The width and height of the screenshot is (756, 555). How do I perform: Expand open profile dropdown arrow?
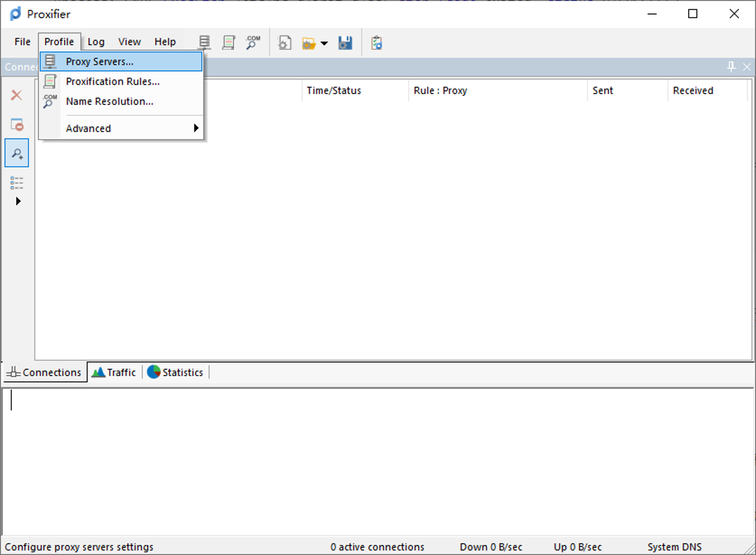[x=324, y=43]
